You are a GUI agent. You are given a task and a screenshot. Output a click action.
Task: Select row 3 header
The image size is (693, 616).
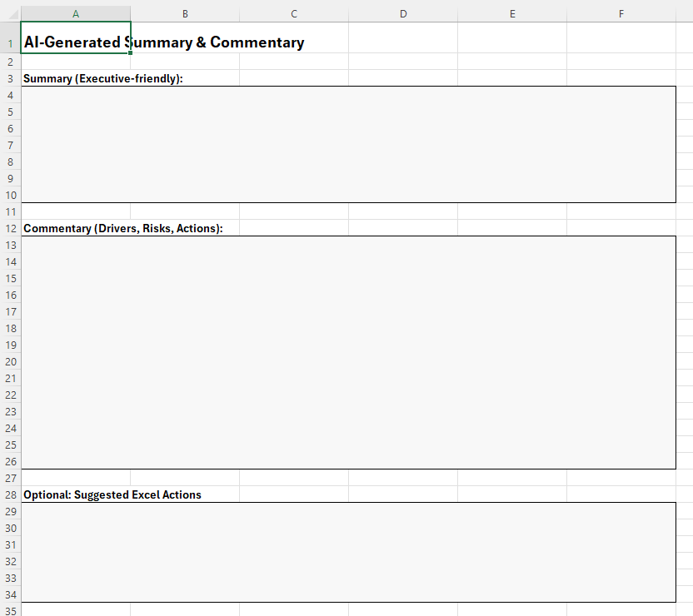point(10,78)
